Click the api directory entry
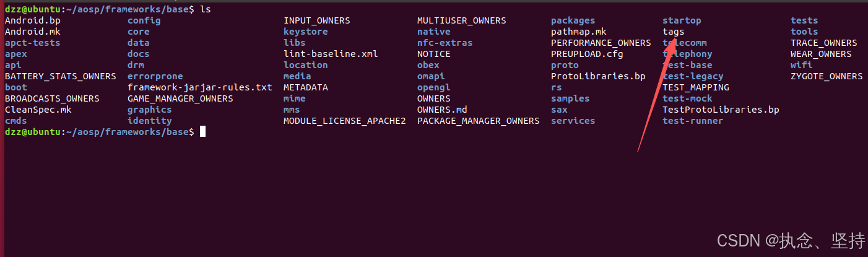This screenshot has width=868, height=257. 13,65
